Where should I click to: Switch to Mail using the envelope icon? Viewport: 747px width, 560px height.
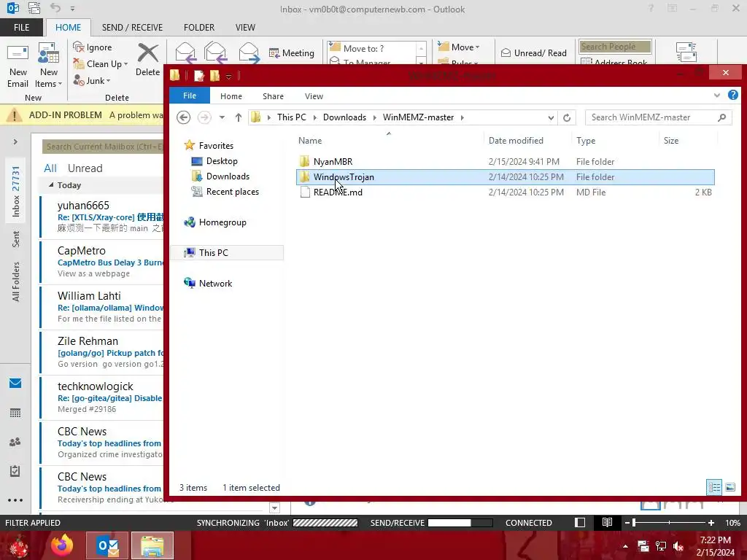coord(15,384)
